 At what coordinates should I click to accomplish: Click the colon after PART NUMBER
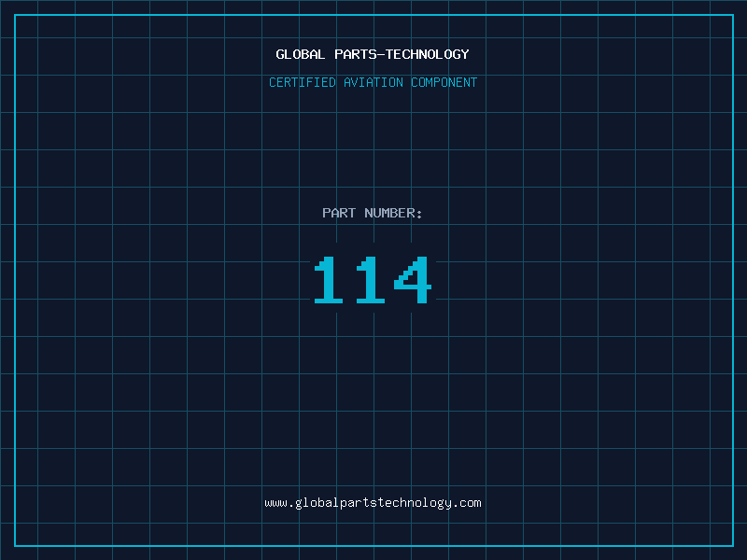[x=419, y=215]
